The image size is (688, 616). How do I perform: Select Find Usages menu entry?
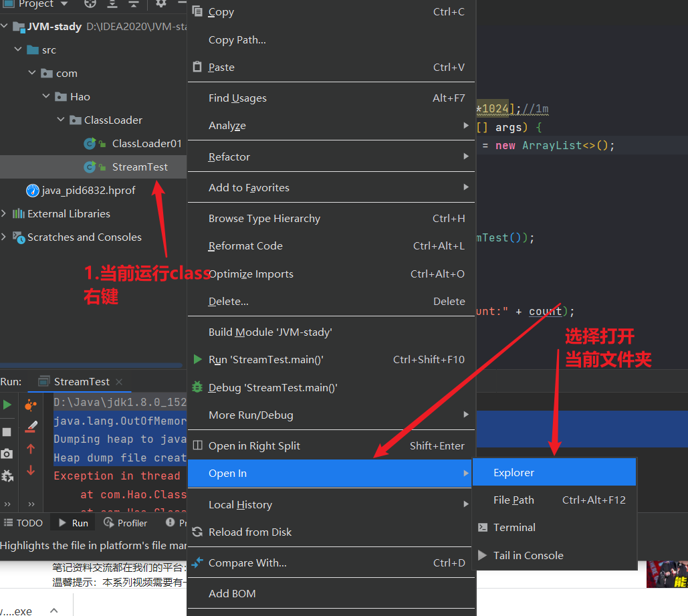(x=331, y=98)
